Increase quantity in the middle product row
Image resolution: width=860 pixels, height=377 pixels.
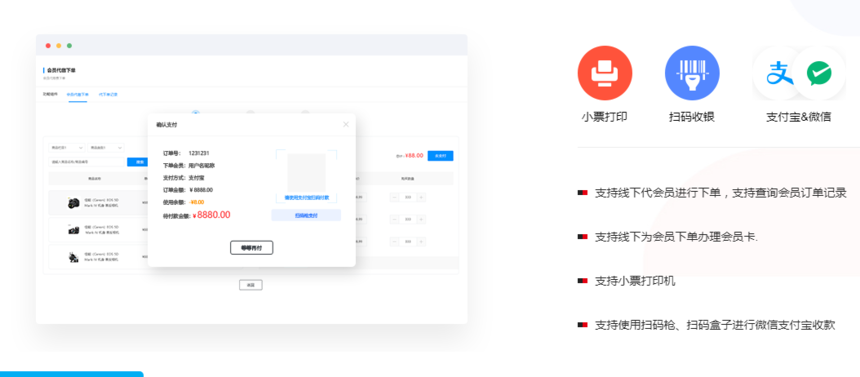coord(421,220)
